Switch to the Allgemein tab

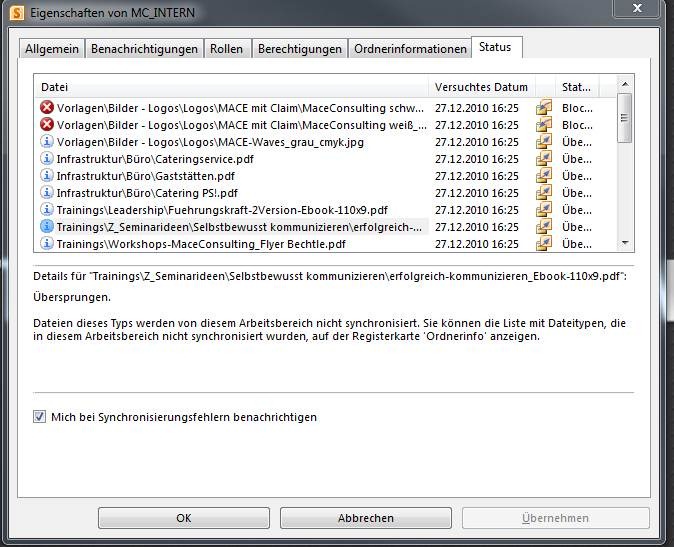pyautogui.click(x=51, y=49)
